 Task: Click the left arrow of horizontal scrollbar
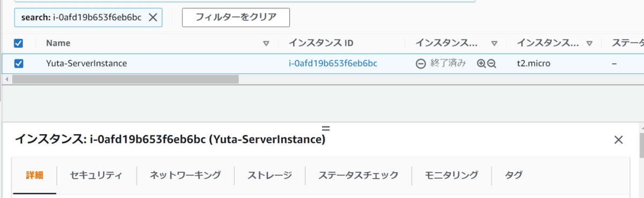(x=6, y=79)
